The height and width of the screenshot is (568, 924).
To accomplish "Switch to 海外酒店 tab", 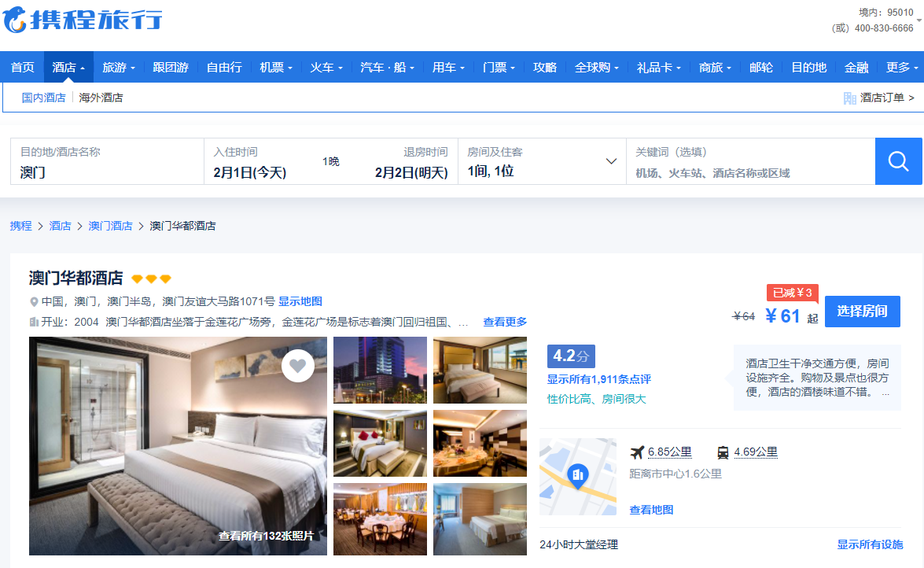I will (x=101, y=98).
